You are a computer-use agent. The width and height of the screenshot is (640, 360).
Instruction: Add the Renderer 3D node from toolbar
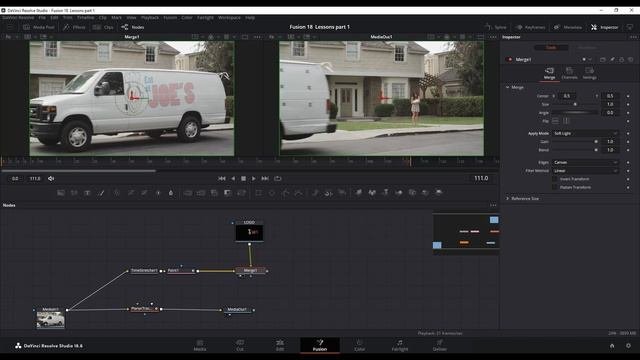click(438, 193)
